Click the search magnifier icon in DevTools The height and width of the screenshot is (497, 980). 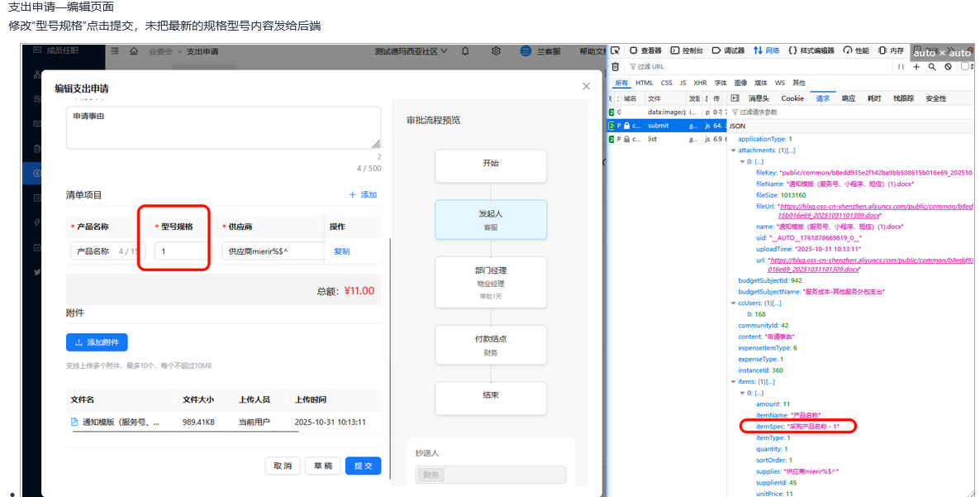click(x=932, y=66)
